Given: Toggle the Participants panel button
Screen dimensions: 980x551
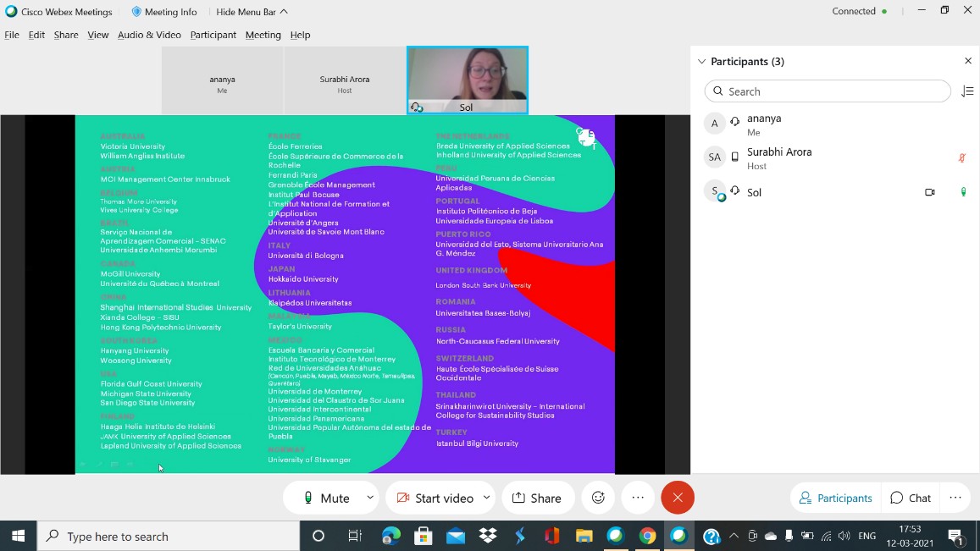Looking at the screenshot, I should tap(836, 498).
